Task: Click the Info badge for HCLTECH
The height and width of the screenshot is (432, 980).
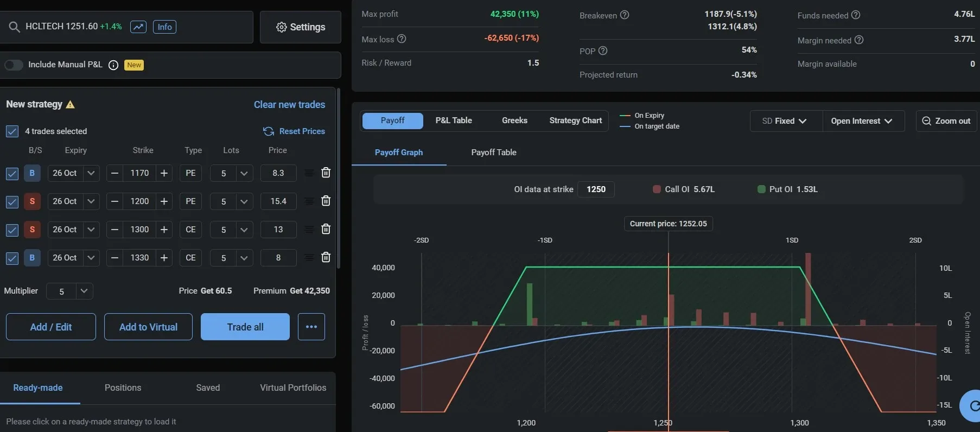Action: pos(164,27)
